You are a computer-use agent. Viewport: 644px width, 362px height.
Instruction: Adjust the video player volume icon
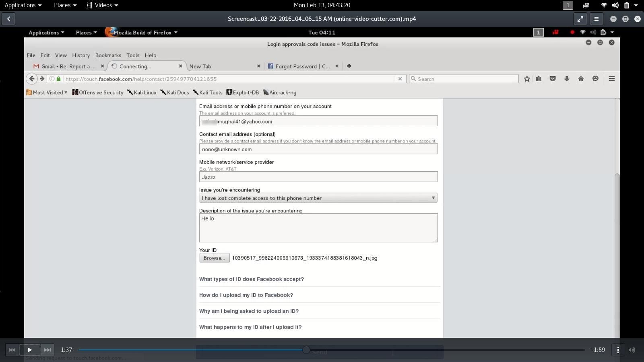632,350
